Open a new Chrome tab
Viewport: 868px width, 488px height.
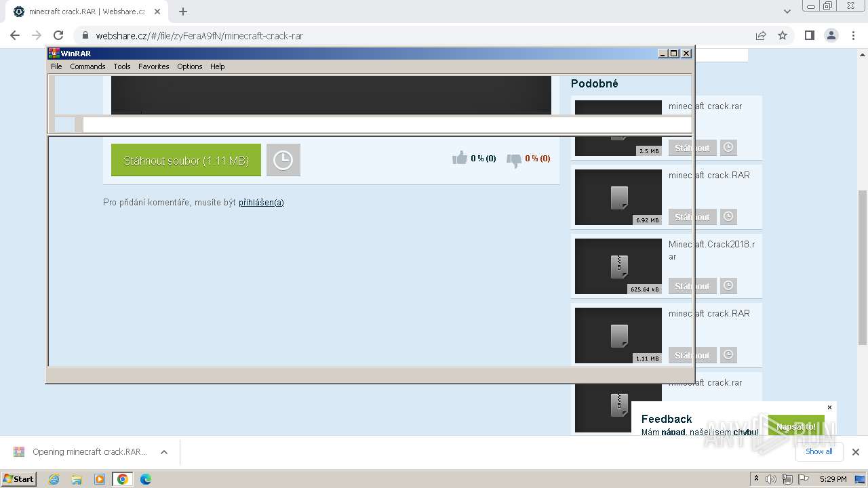[x=182, y=12]
